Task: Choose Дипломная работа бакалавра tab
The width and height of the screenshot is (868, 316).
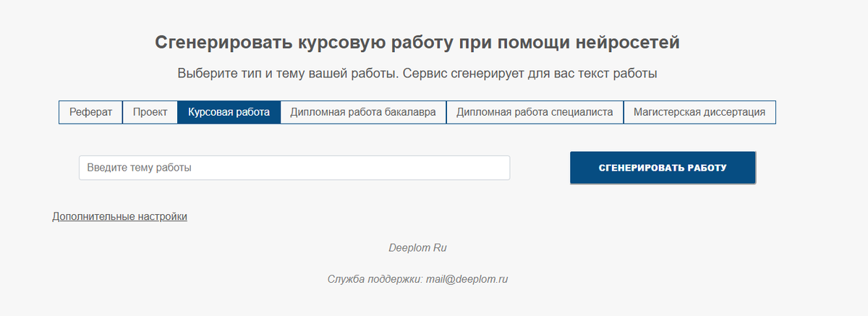Action: pos(363,112)
